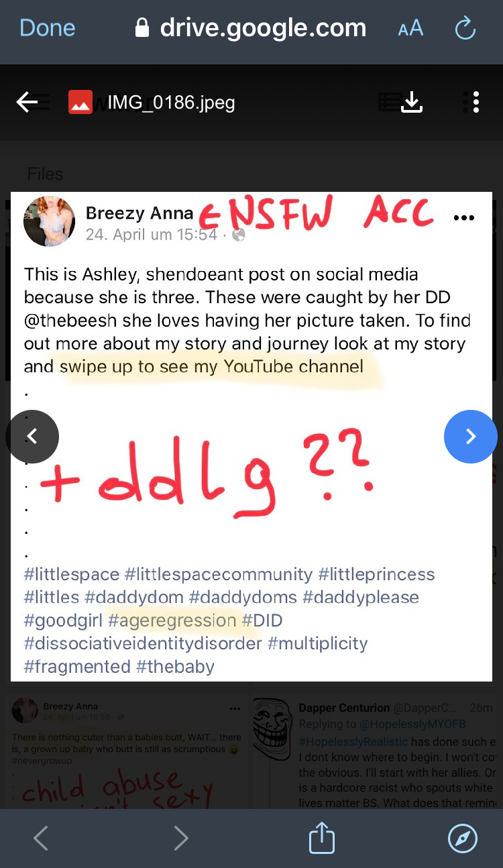Viewport: 503px width, 868px height.
Task: Show the next image with the blue chevron
Action: pyautogui.click(x=471, y=437)
